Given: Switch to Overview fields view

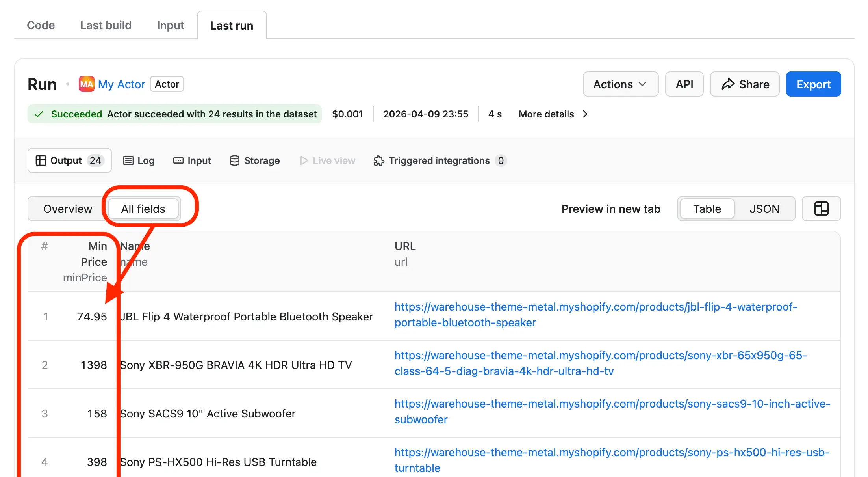Looking at the screenshot, I should point(68,209).
